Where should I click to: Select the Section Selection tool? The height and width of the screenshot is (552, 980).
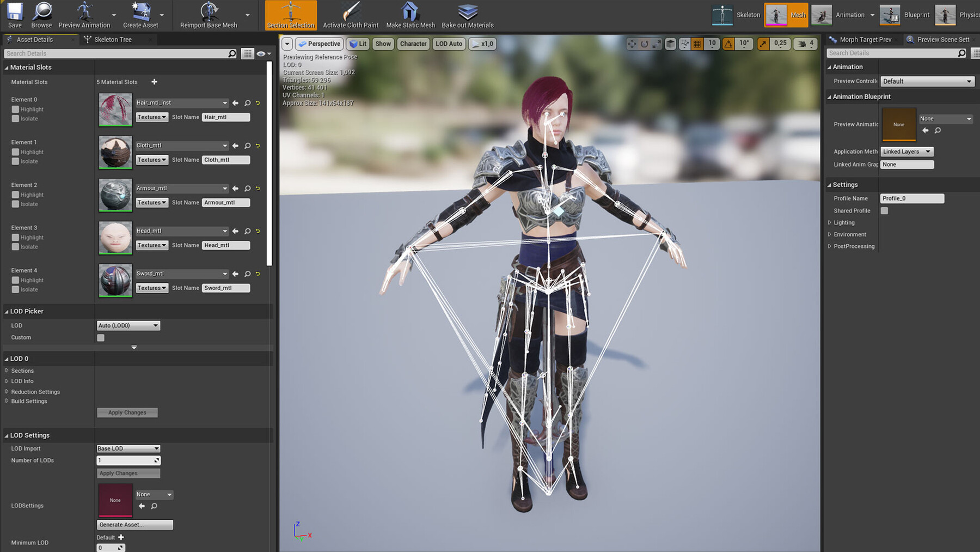click(x=290, y=15)
